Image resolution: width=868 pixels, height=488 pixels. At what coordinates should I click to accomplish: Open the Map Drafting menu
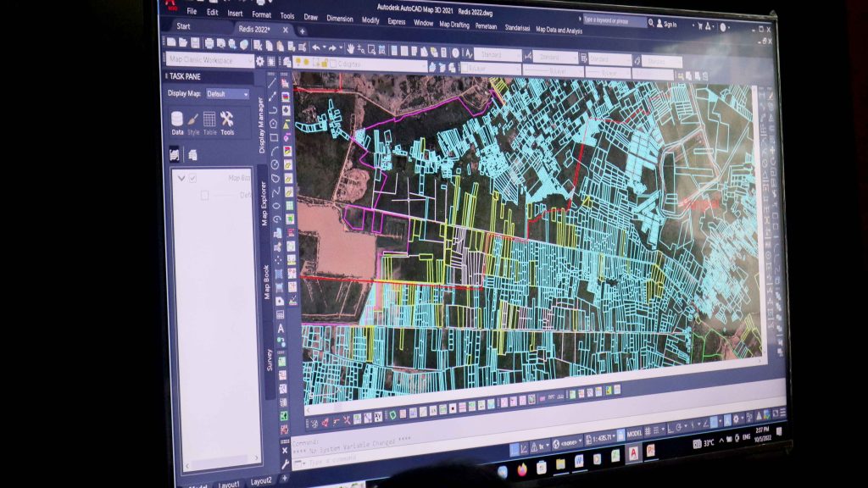(x=453, y=25)
